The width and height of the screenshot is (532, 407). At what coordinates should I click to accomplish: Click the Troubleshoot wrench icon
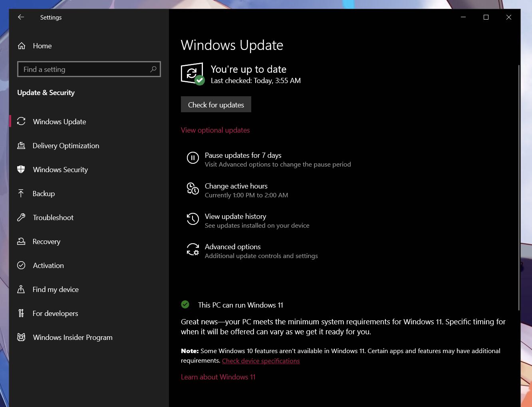[21, 217]
